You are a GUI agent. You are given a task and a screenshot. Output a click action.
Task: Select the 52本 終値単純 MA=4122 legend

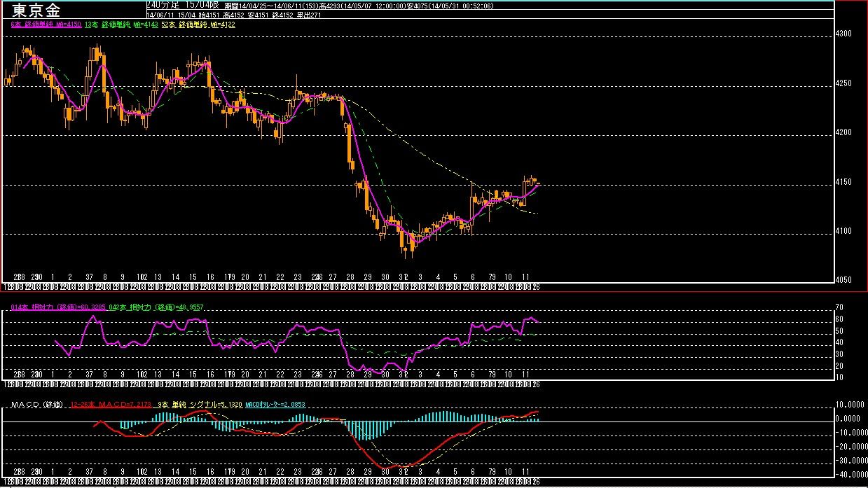(x=198, y=25)
